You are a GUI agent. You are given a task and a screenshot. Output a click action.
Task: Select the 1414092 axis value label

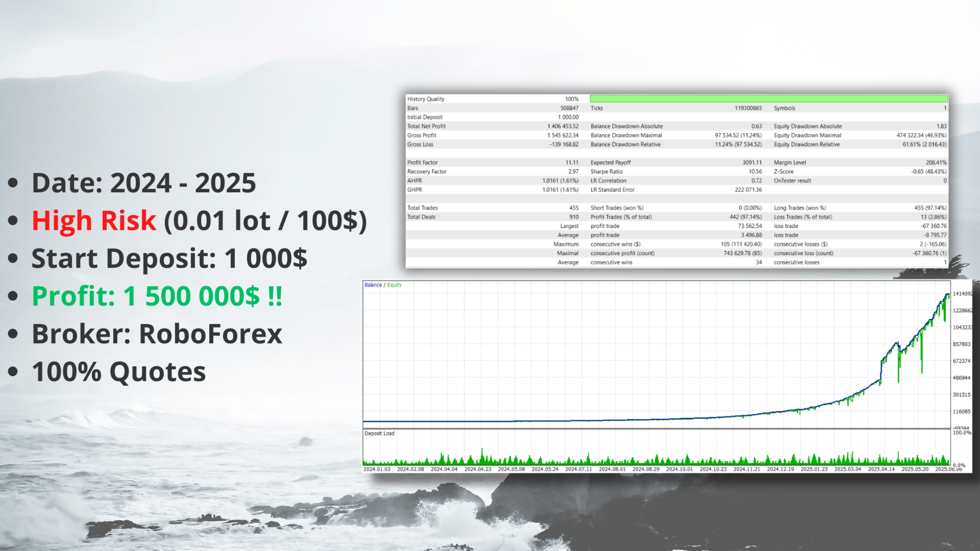click(x=962, y=294)
